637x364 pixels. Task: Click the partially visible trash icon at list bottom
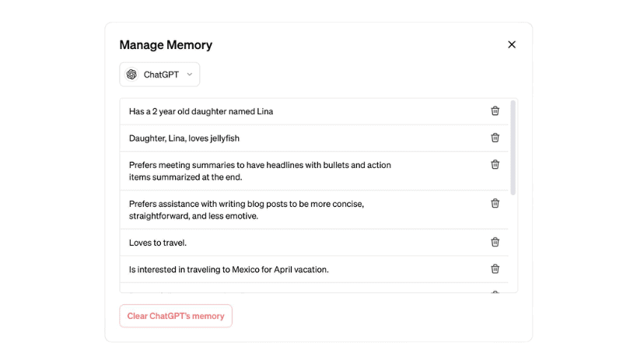pyautogui.click(x=495, y=292)
